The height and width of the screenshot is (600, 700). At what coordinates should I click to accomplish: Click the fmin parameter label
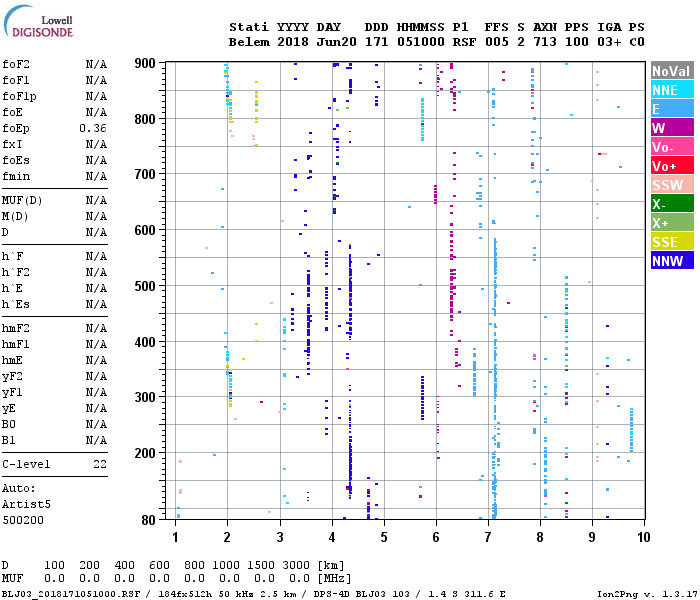[x=16, y=176]
